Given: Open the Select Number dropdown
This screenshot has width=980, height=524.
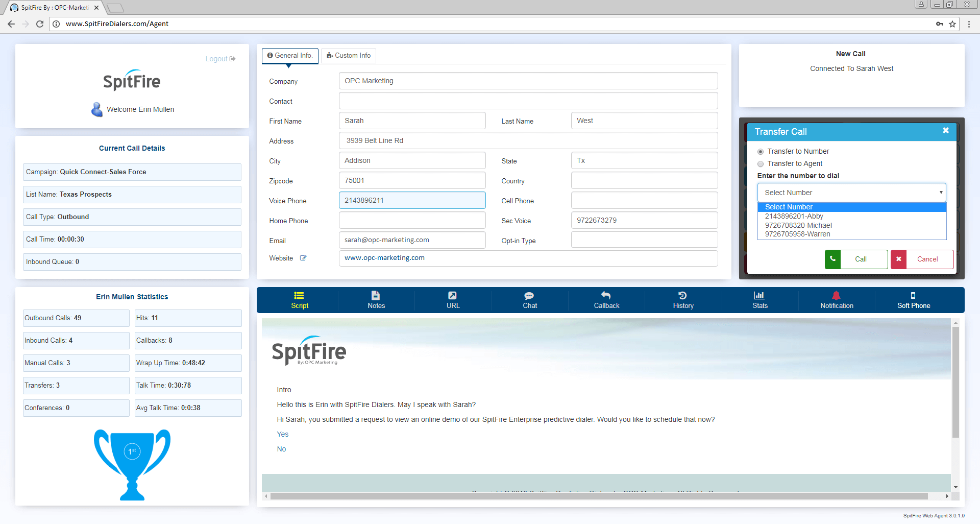Looking at the screenshot, I should pyautogui.click(x=851, y=193).
